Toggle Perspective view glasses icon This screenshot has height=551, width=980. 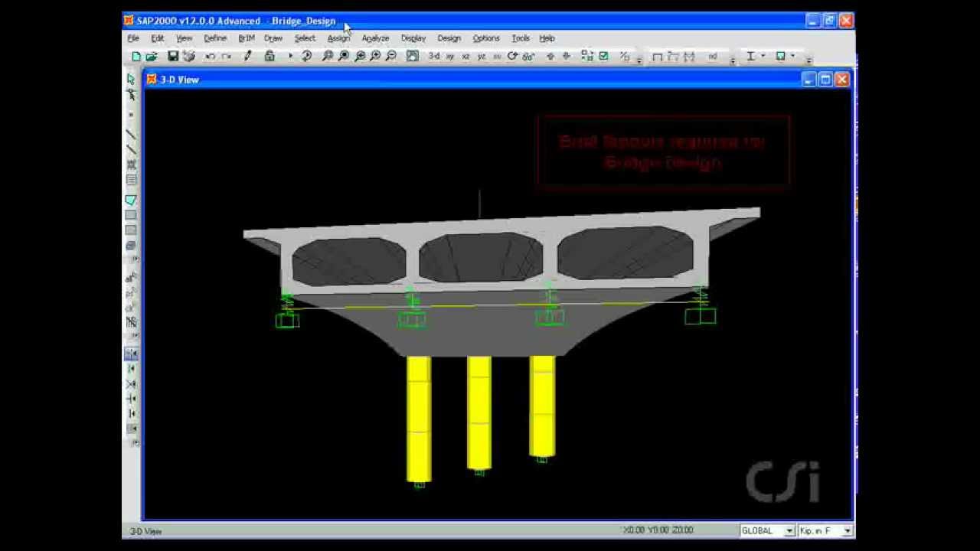[x=528, y=57]
